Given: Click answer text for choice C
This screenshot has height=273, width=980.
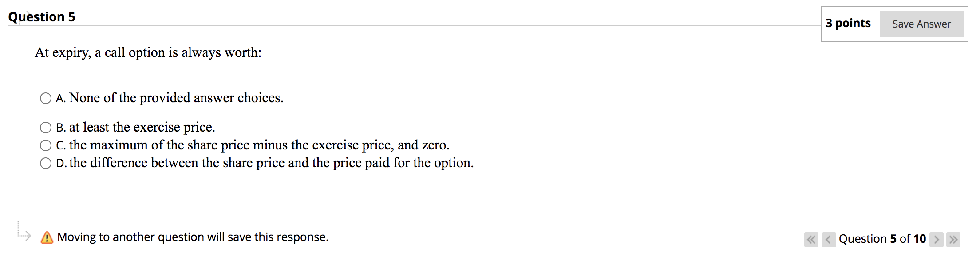Looking at the screenshot, I should pos(253,145).
